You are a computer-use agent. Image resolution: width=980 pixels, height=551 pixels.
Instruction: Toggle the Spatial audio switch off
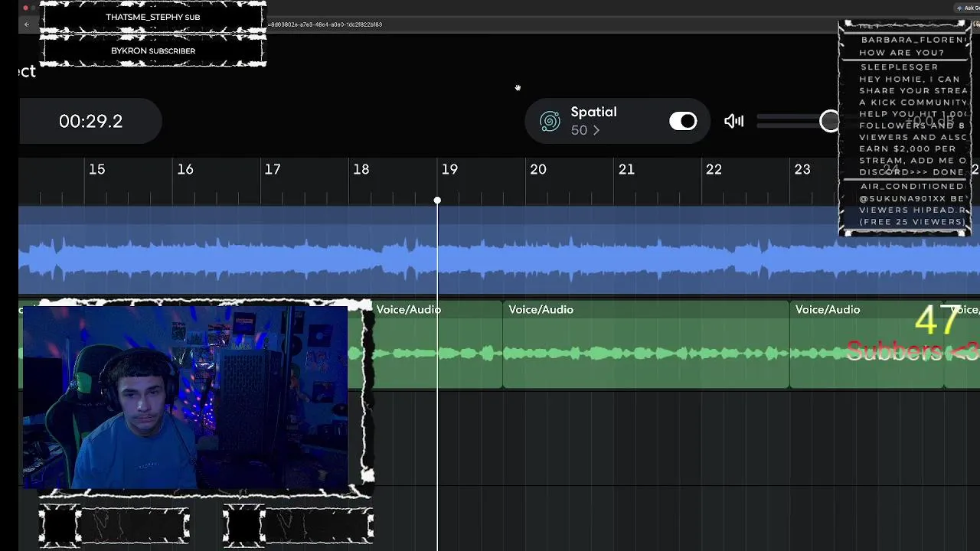(683, 121)
